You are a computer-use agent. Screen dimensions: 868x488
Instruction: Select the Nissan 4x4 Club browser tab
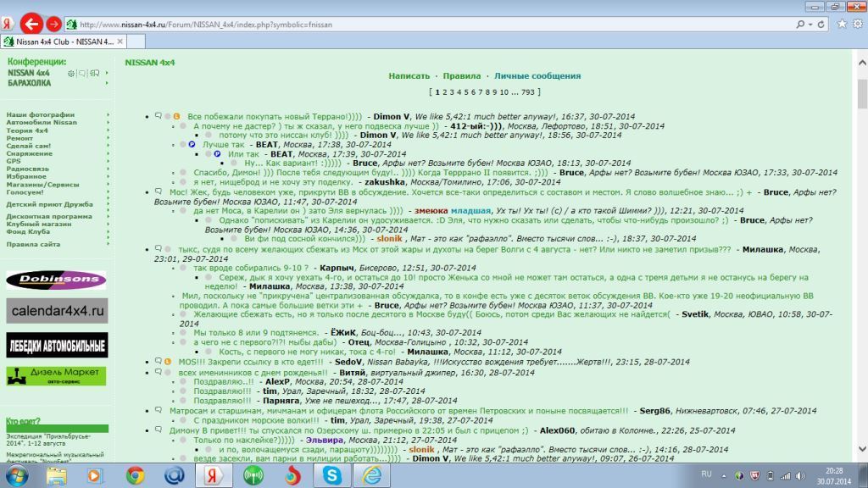point(62,42)
